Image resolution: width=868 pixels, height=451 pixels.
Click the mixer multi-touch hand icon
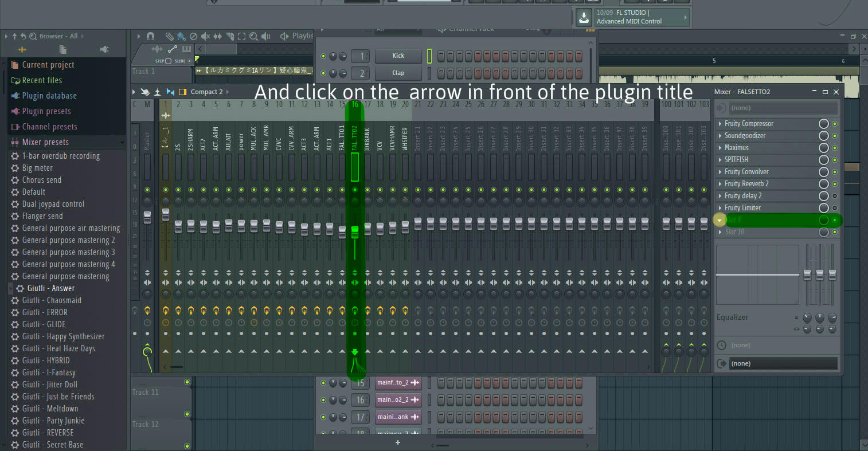[145, 92]
